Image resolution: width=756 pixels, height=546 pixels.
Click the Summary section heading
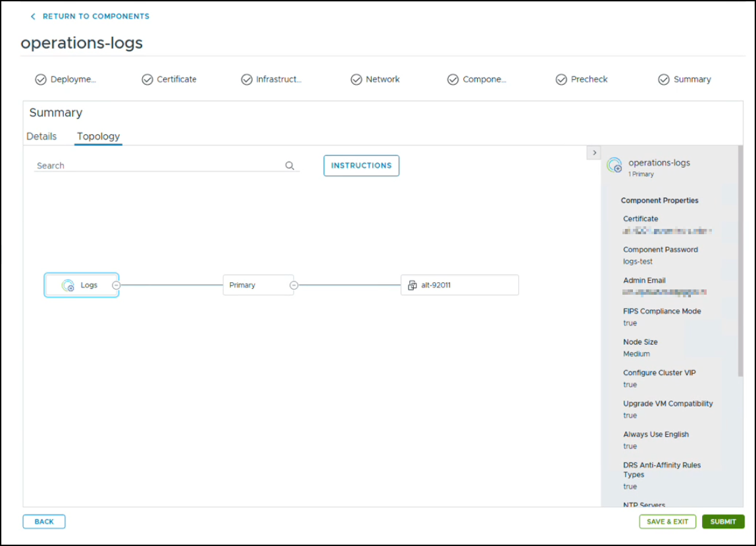coord(55,112)
